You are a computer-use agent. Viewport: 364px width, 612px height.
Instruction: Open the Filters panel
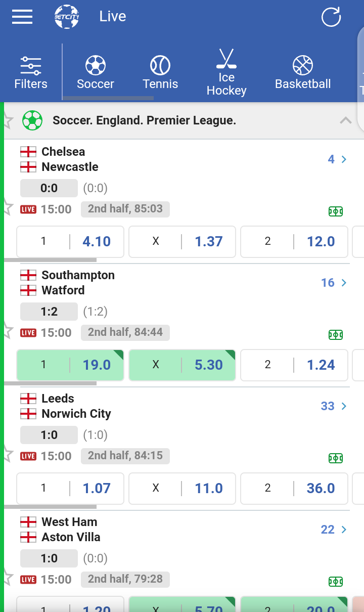point(31,73)
